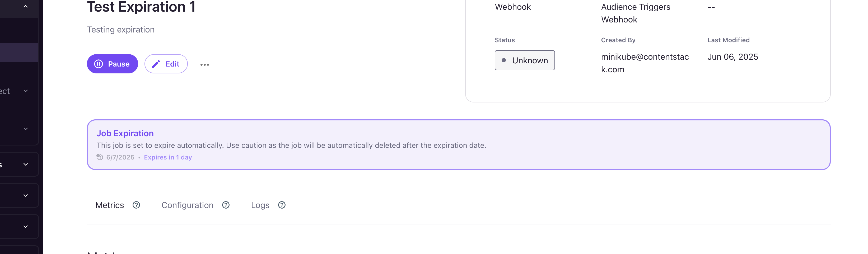Screen dimensions: 868x254
Task: Collapse the top sidebar section chevron
Action: [26, 6]
